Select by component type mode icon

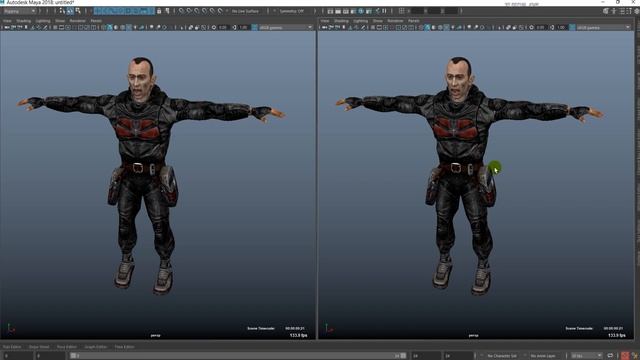coord(78,11)
